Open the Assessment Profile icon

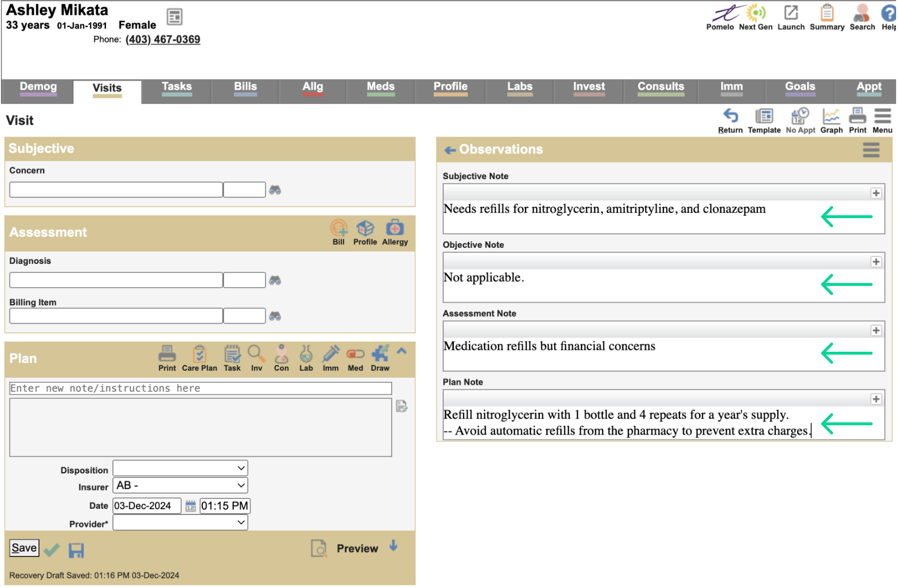click(x=365, y=233)
